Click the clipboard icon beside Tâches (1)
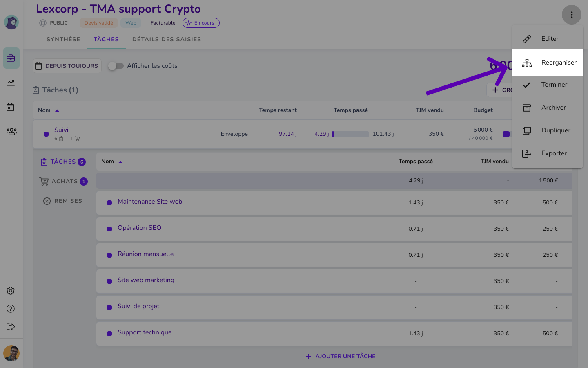 pos(36,90)
